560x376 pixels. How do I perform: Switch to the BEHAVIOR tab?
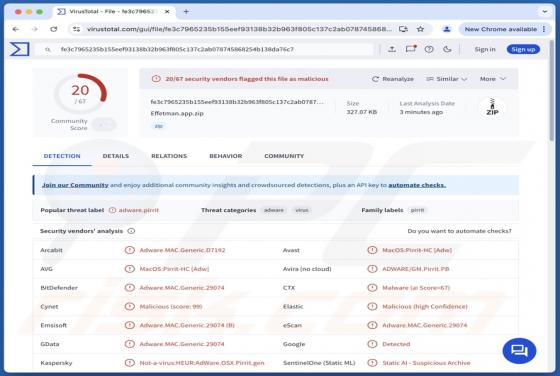click(x=225, y=156)
